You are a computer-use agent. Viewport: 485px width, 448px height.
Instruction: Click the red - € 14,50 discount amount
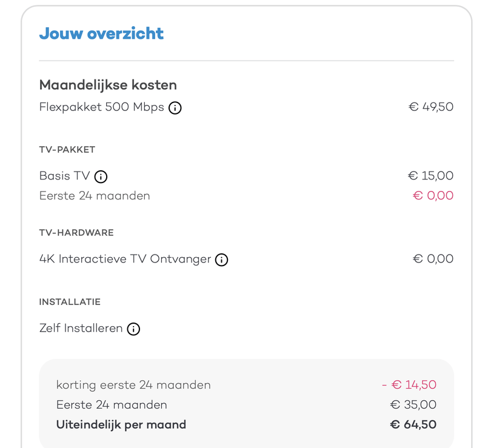(409, 385)
